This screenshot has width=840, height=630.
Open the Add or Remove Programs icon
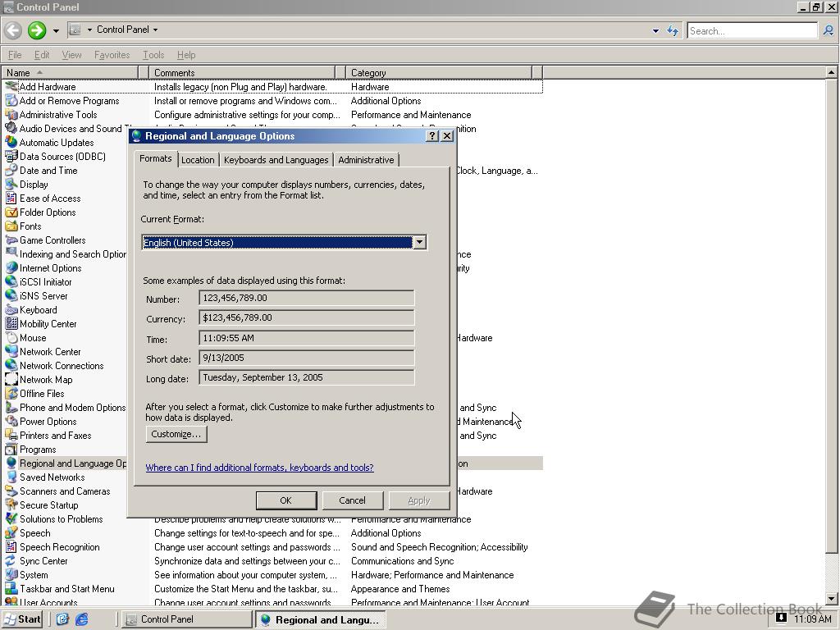coord(11,101)
